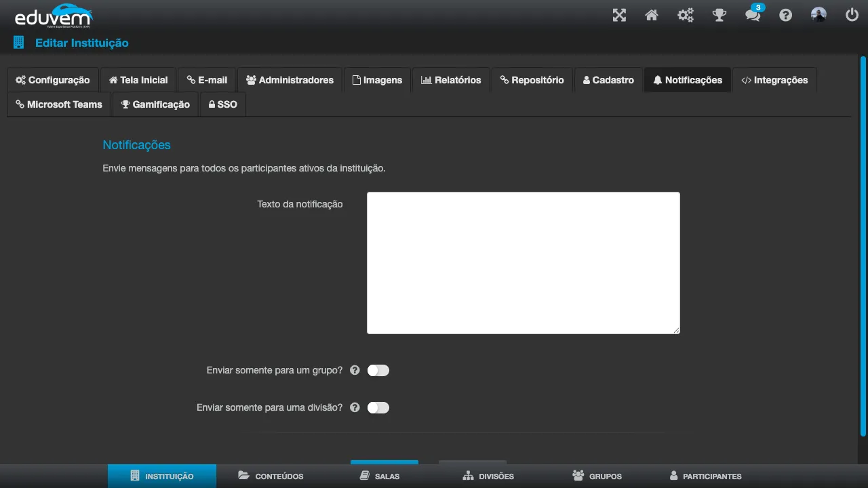Open the E-mail tab

click(208, 80)
